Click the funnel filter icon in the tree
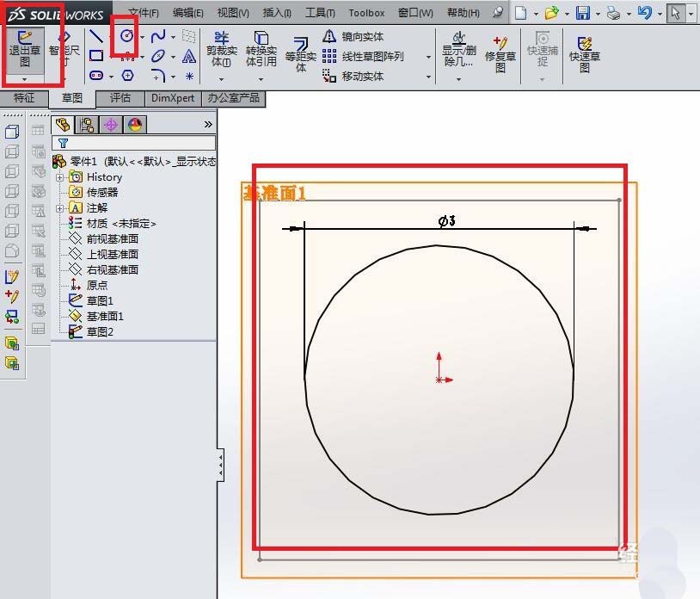The width and height of the screenshot is (700, 599). pos(63,143)
